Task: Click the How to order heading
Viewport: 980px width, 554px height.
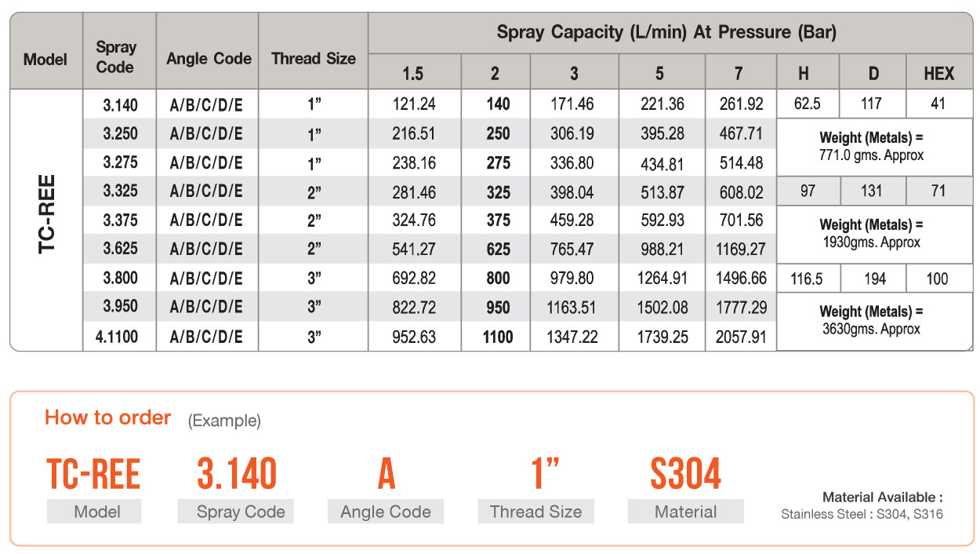Action: pos(107,417)
